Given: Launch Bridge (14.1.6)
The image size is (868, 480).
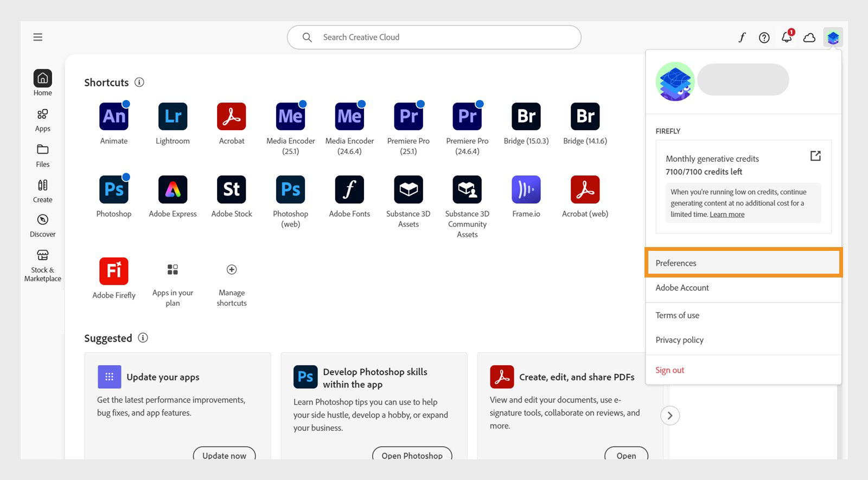Looking at the screenshot, I should 585,116.
